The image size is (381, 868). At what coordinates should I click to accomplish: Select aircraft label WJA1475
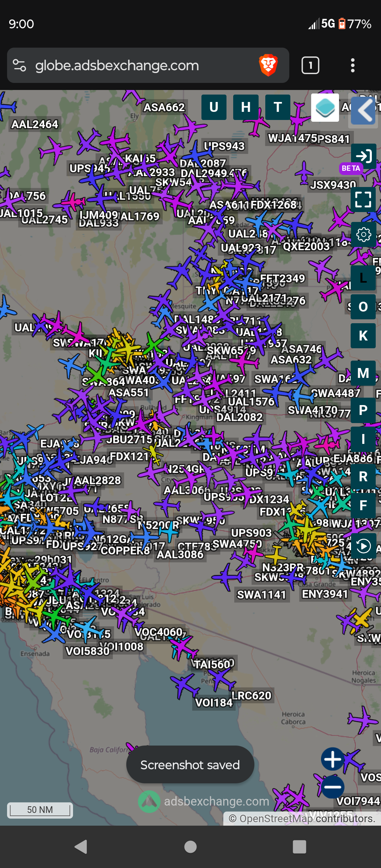(292, 138)
